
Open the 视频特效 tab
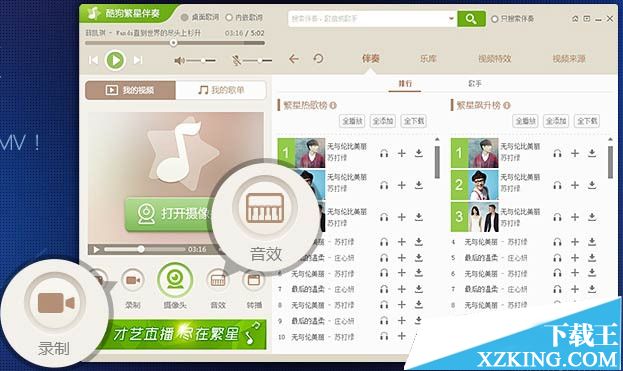494,59
